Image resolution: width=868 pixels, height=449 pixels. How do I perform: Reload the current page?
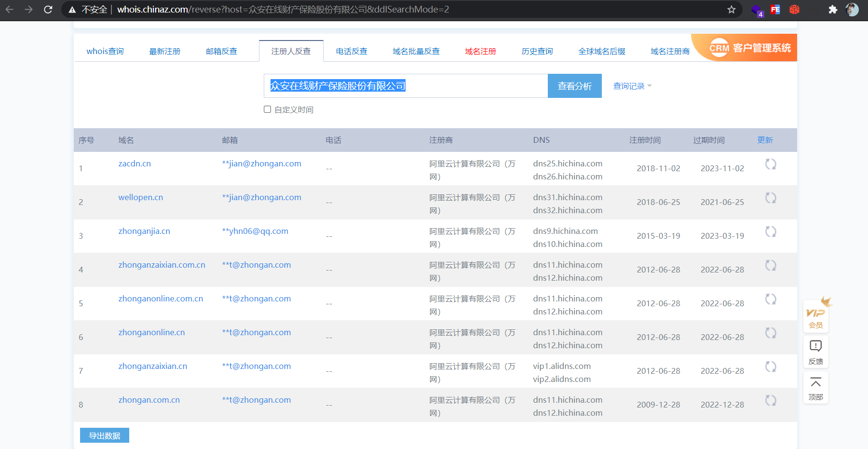(48, 10)
